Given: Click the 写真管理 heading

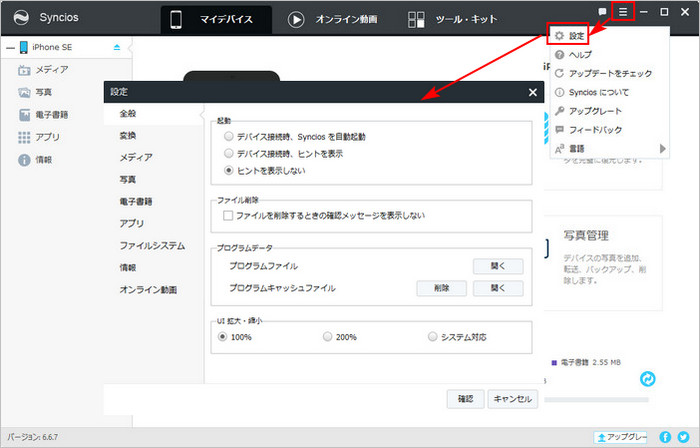Looking at the screenshot, I should [x=586, y=236].
